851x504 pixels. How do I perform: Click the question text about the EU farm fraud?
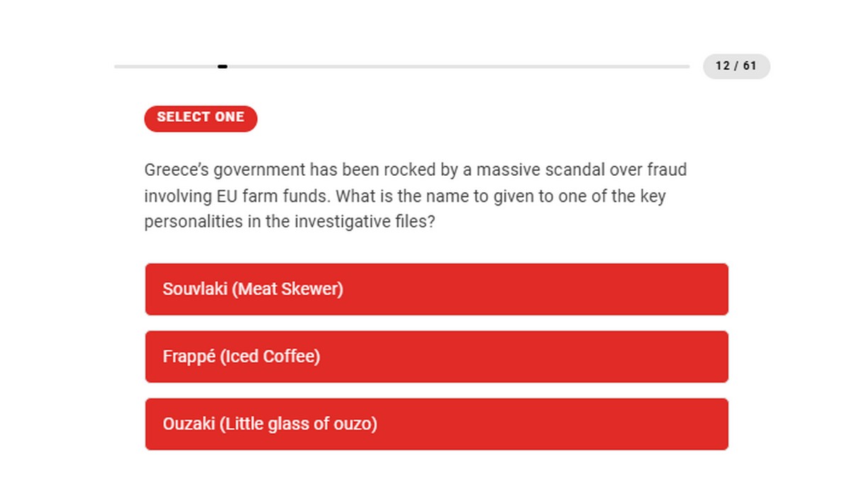(416, 195)
